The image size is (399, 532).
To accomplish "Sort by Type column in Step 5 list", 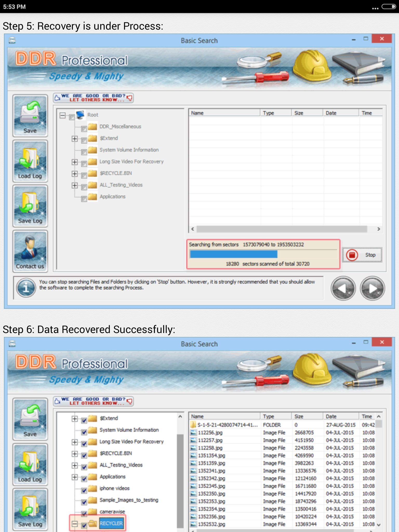I will pos(276,113).
